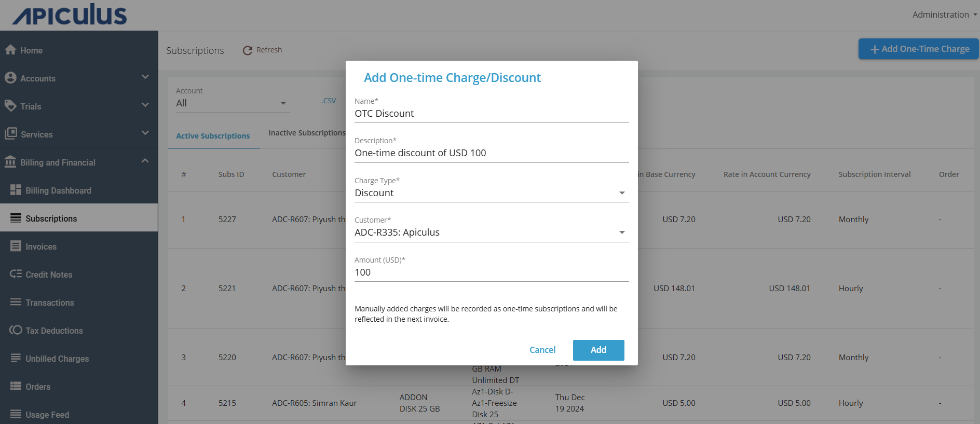Open the Account filter dropdown showing All

coord(233,103)
